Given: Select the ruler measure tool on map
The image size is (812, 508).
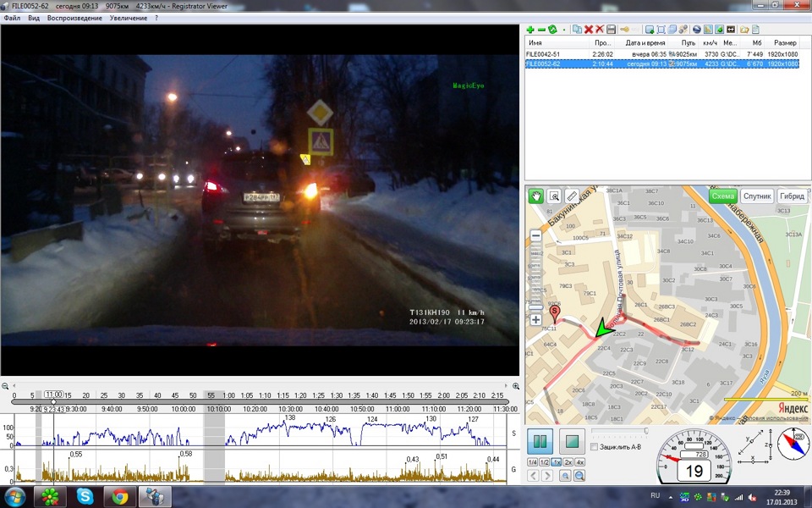Looking at the screenshot, I should 572,196.
